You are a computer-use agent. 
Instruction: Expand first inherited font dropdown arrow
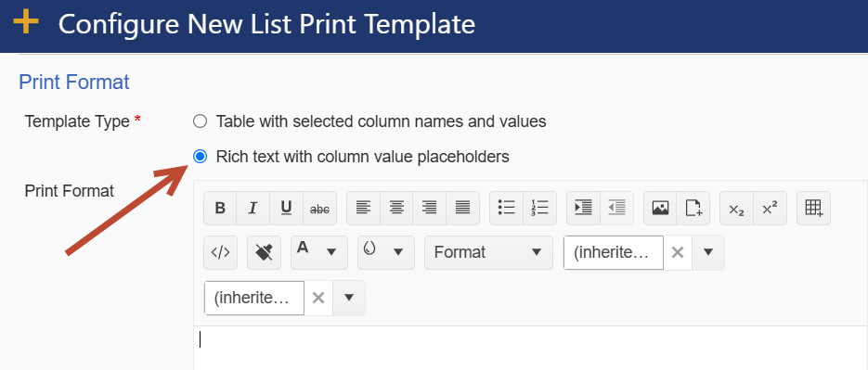[x=708, y=253]
